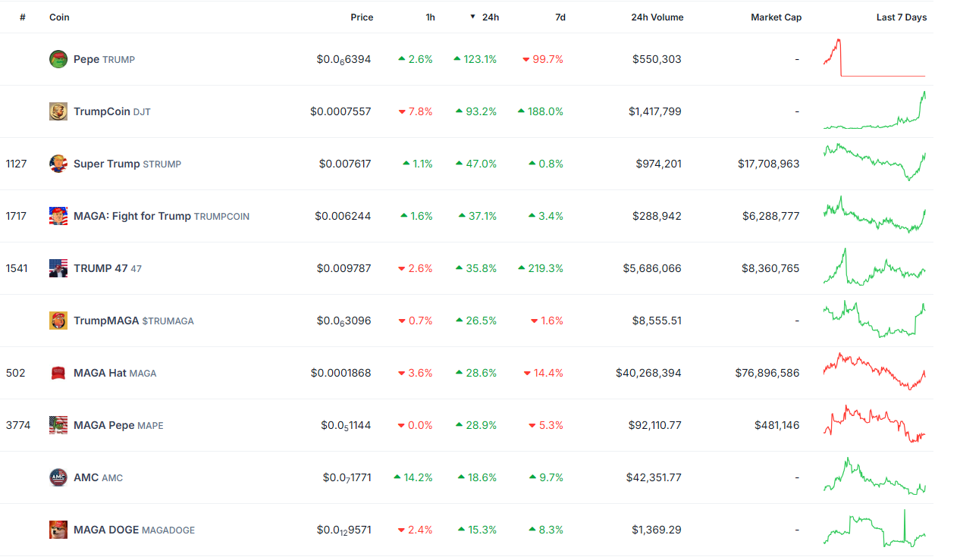Click the Pepe TRUMP coin icon
960x560 pixels.
tap(58, 59)
